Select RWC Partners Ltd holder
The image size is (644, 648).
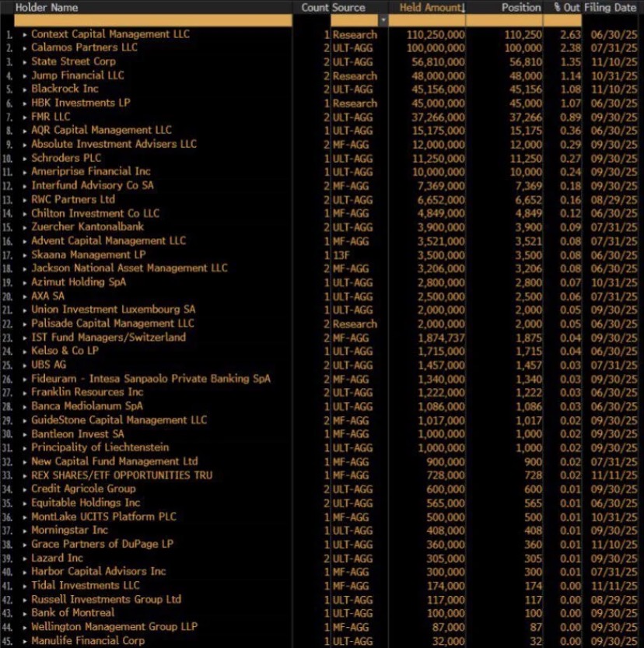coord(73,199)
